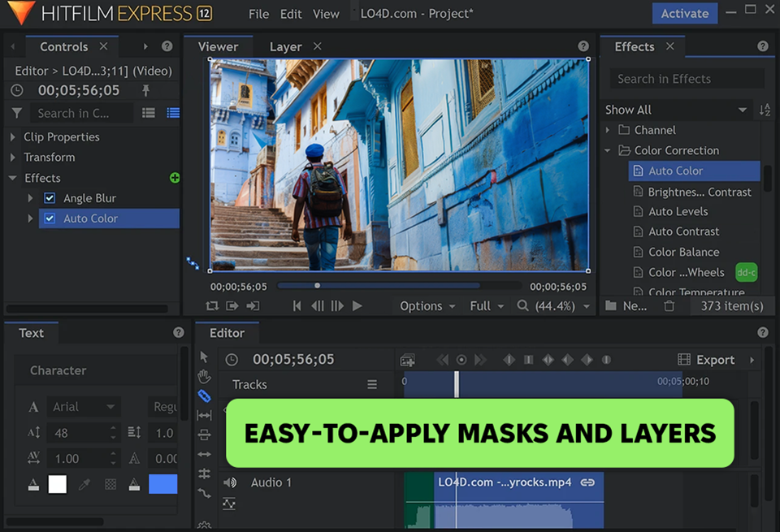780x532 pixels.
Task: Click the Effects sort A-Z icon
Action: (x=765, y=110)
